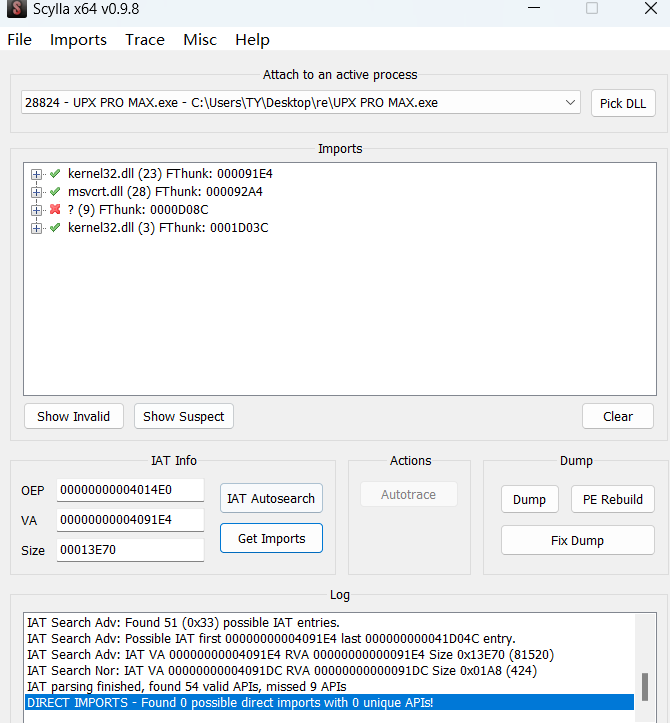The width and height of the screenshot is (670, 723).
Task: Select log line with Size 0x13E70 (81520)
Action: 291,655
